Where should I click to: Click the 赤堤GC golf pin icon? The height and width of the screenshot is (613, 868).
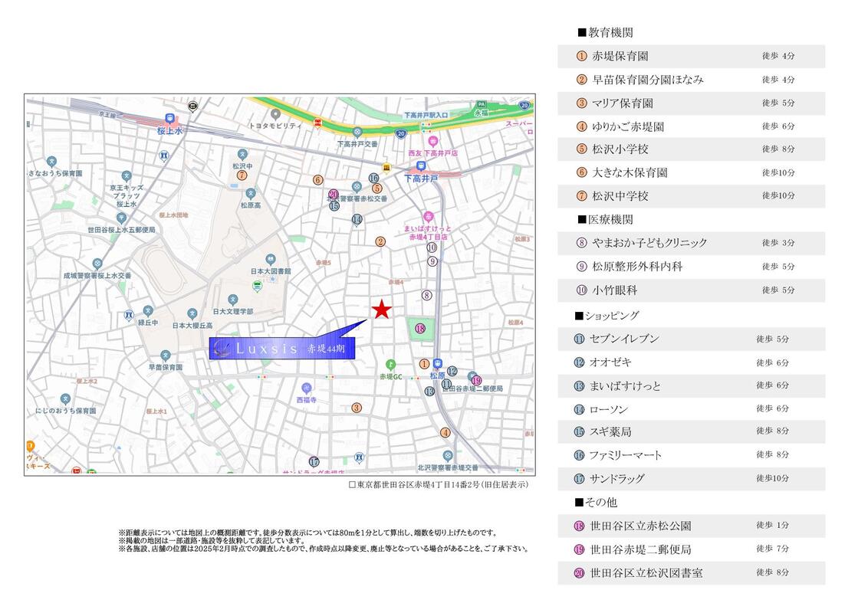(x=391, y=363)
